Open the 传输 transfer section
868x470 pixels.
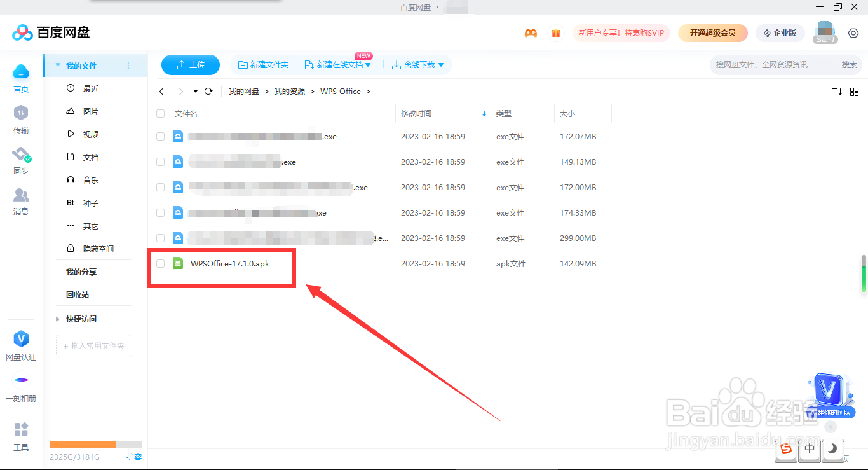pyautogui.click(x=21, y=120)
